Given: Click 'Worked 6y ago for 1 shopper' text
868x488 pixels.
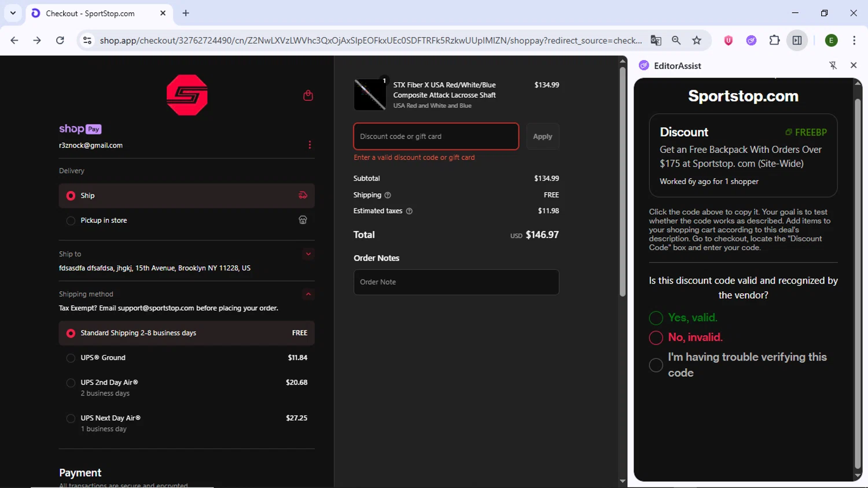Looking at the screenshot, I should 709,181.
